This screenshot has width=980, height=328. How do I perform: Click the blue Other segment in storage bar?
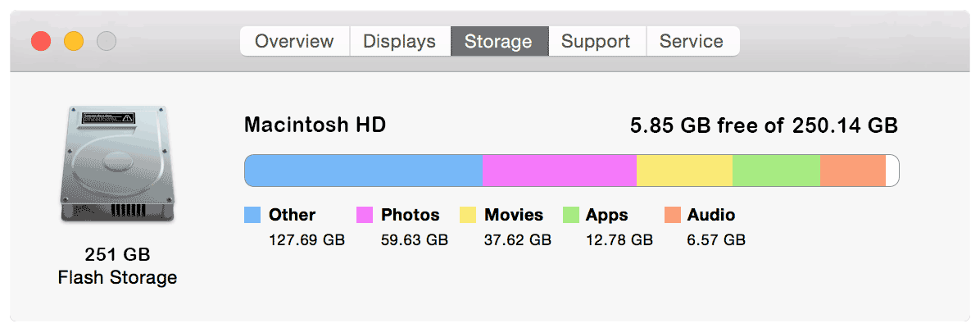(364, 171)
